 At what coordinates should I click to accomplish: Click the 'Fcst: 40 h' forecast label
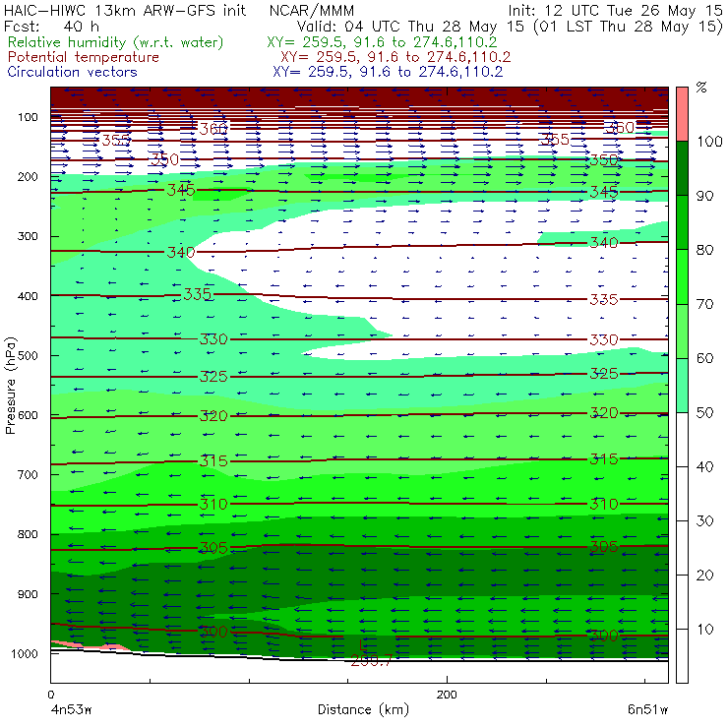point(51,26)
